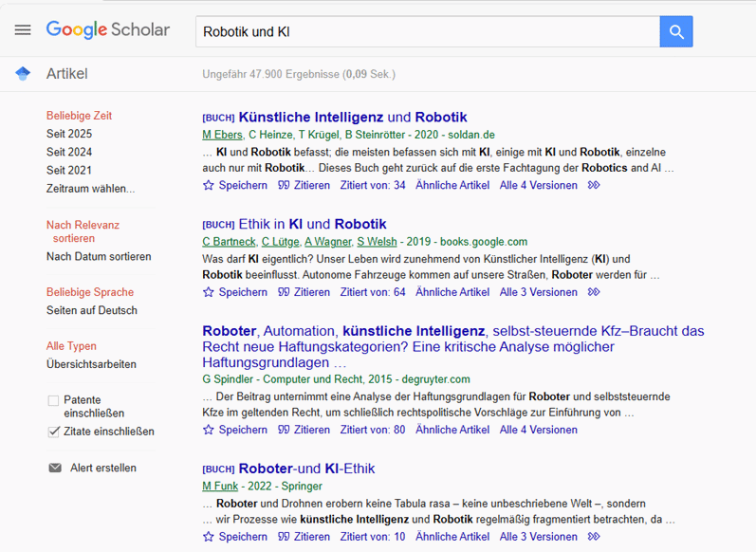
Task: Click Zitiert von: 34 link
Action: tap(373, 185)
